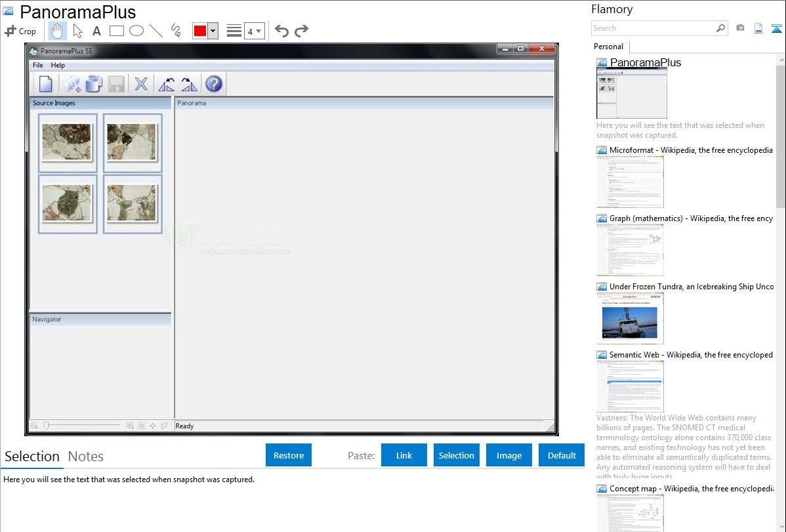786x532 pixels.
Task: Click the Source Images panel header
Action: click(100, 103)
